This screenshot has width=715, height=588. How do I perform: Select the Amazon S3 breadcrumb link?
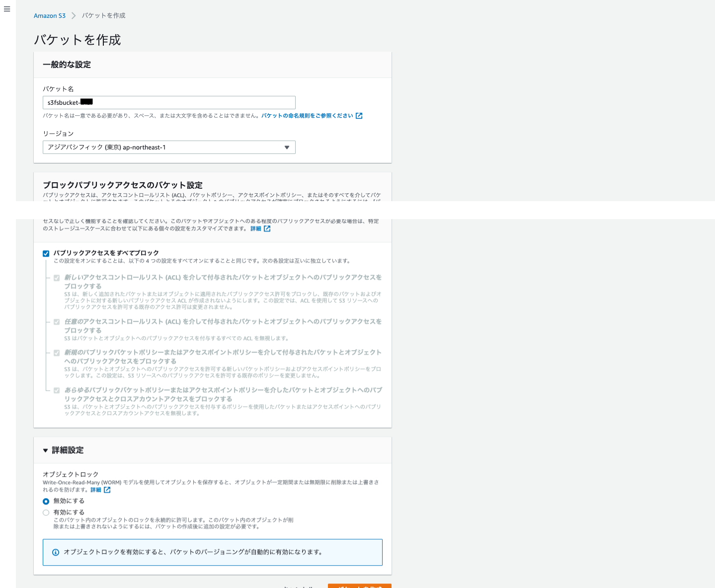point(49,15)
